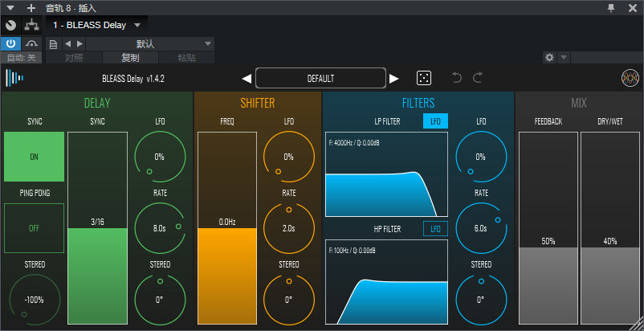This screenshot has height=331, width=644.
Task: Click the colorful waveform logo icon
Action: tap(630, 78)
